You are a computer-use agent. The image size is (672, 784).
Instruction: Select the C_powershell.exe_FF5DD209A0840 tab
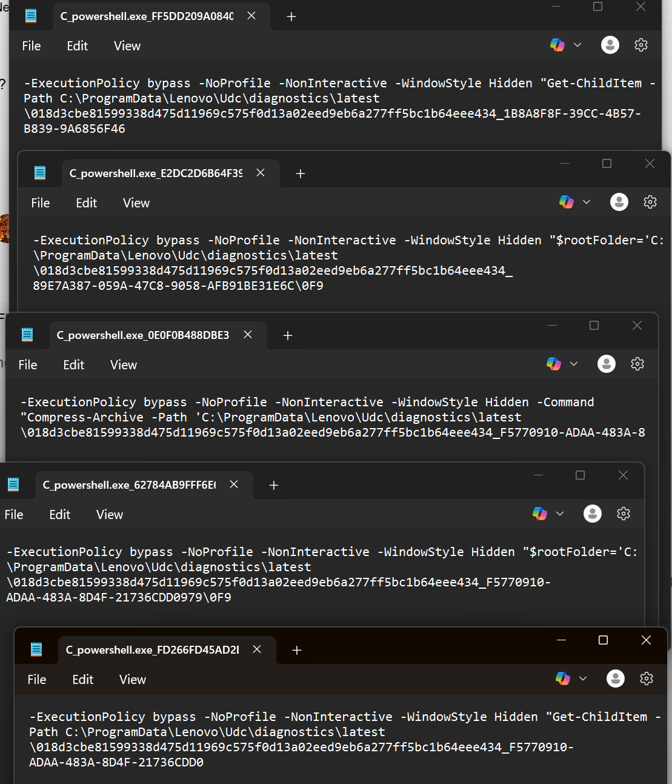146,16
